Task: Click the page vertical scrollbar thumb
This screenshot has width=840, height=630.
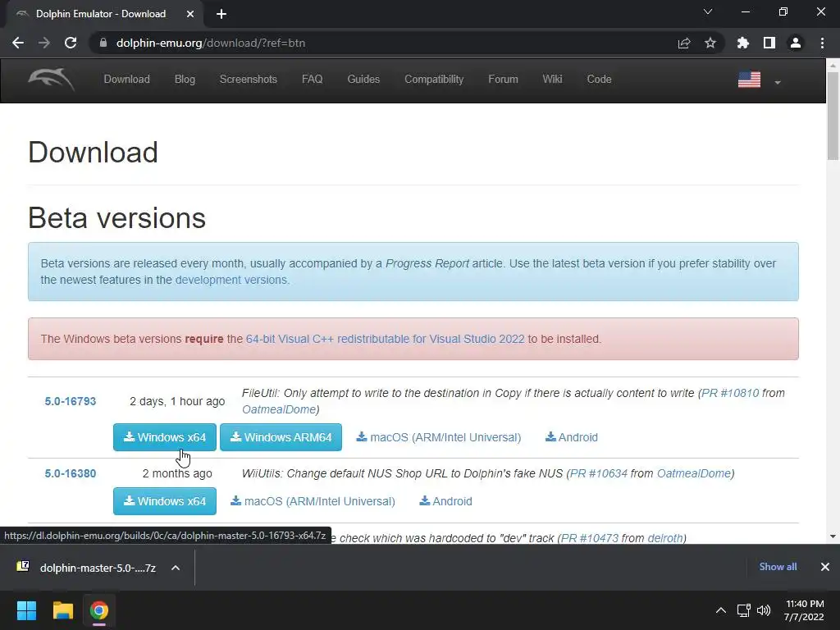Action: pos(833,115)
